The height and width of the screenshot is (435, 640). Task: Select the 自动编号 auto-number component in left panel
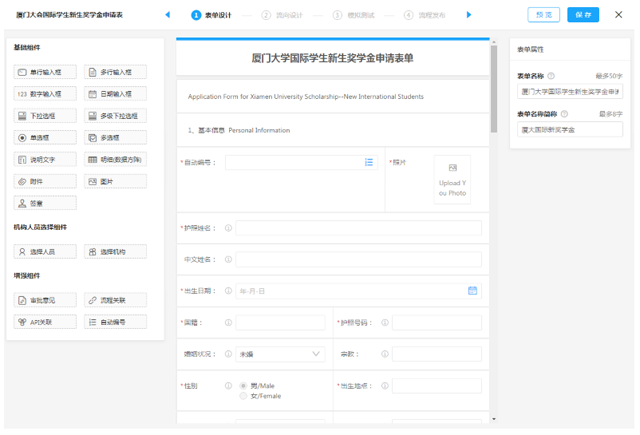pyautogui.click(x=116, y=322)
